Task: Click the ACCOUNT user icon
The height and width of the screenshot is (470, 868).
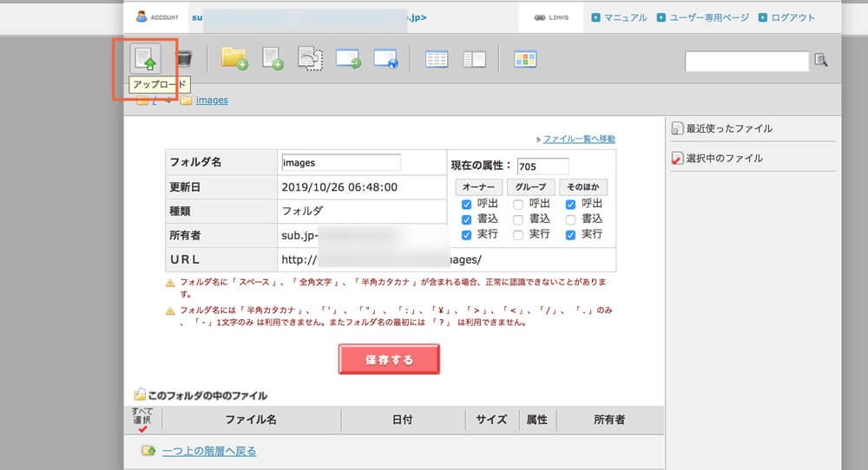Action: click(141, 16)
